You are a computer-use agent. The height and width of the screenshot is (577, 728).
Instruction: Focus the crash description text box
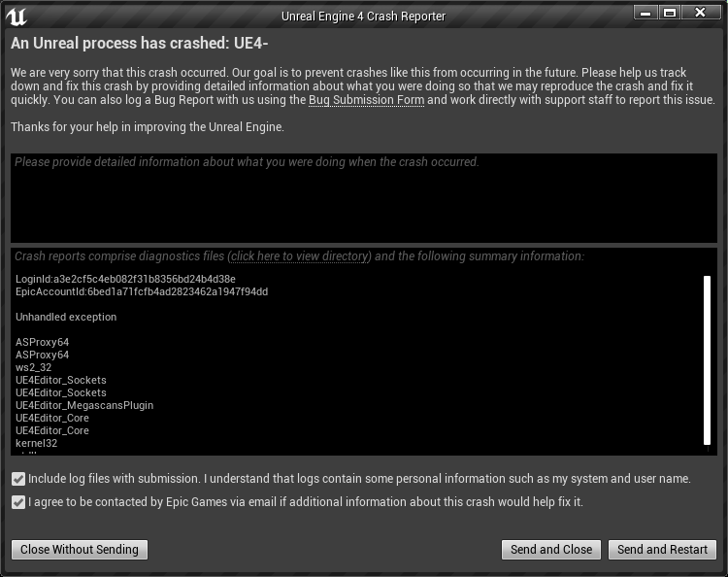[364, 198]
